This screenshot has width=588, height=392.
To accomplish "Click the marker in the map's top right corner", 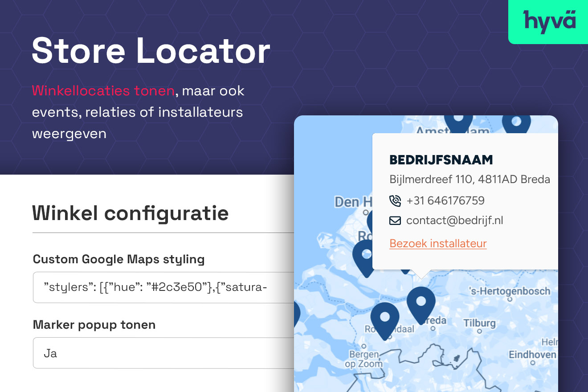I will (517, 122).
